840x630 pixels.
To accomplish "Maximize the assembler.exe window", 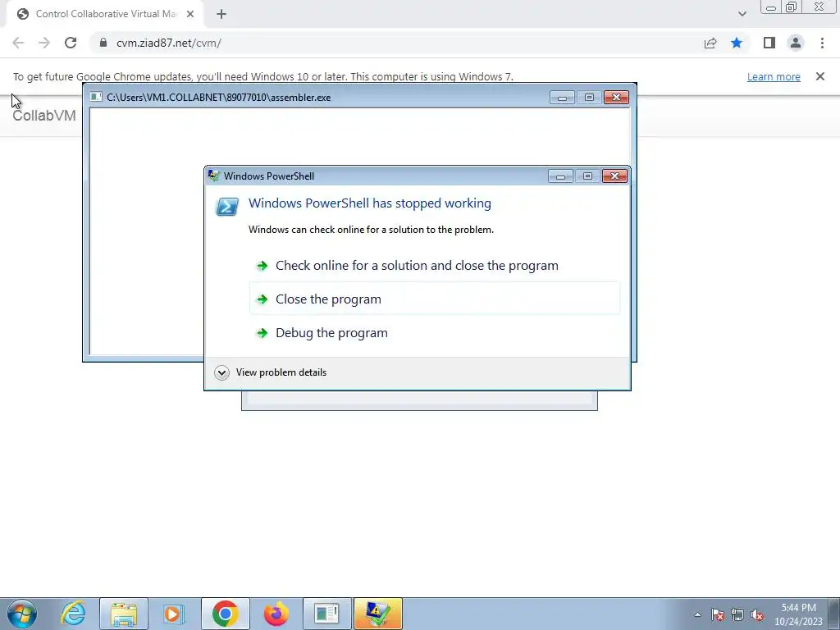I will tap(589, 97).
